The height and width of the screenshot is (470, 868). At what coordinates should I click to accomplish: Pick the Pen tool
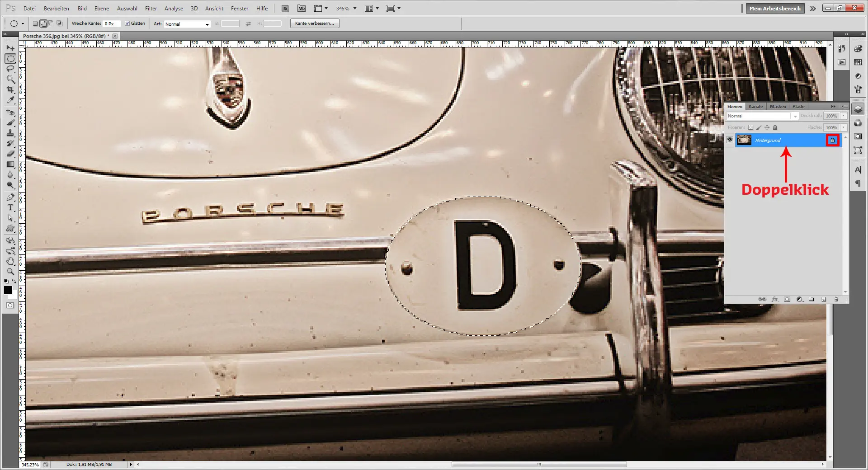11,197
